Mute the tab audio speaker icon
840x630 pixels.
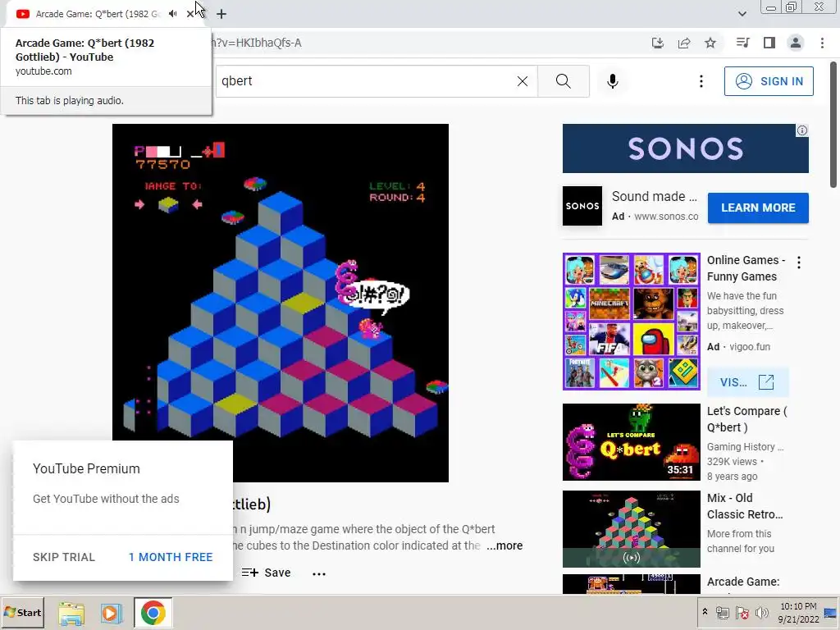[172, 14]
